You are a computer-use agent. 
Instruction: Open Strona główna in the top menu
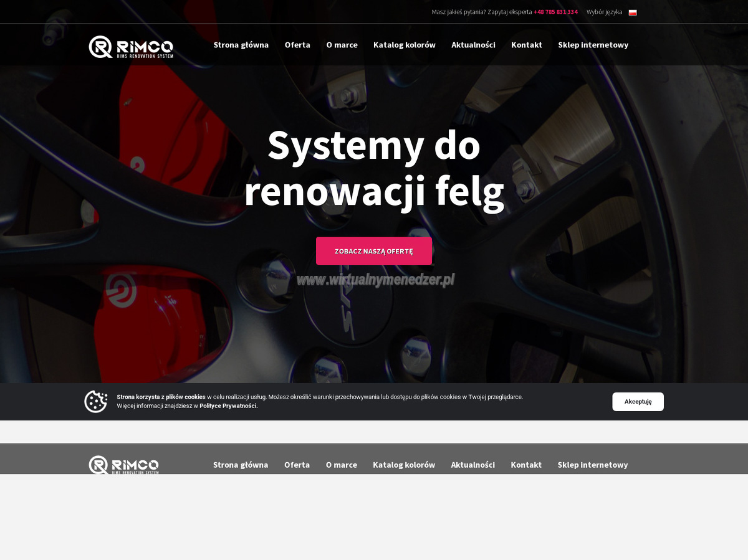click(x=241, y=45)
